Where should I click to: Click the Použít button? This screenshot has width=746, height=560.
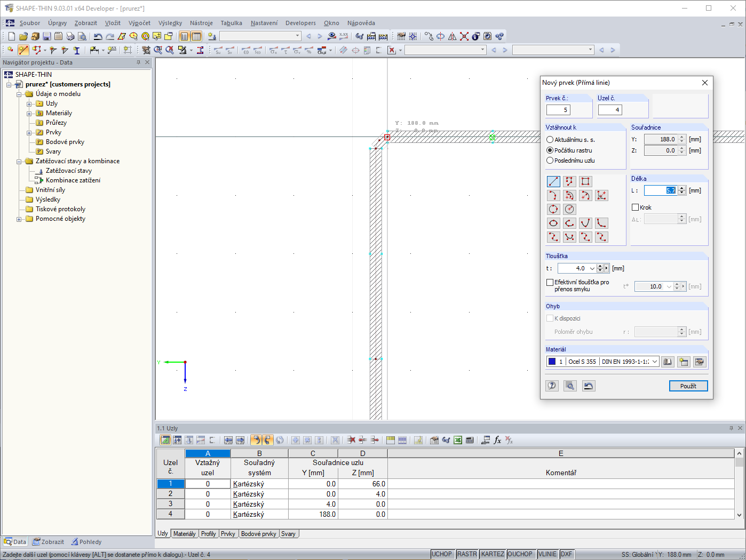(688, 386)
